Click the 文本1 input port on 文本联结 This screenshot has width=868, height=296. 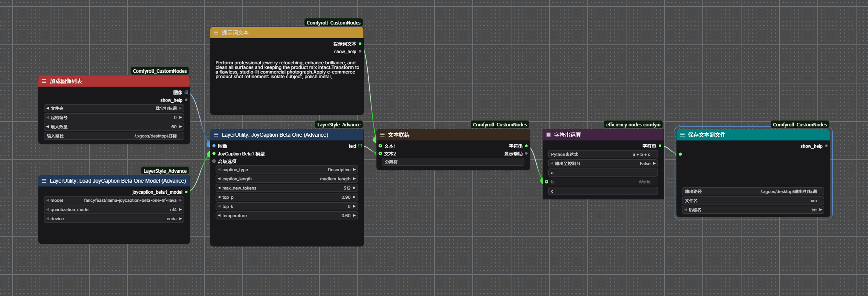tap(380, 146)
